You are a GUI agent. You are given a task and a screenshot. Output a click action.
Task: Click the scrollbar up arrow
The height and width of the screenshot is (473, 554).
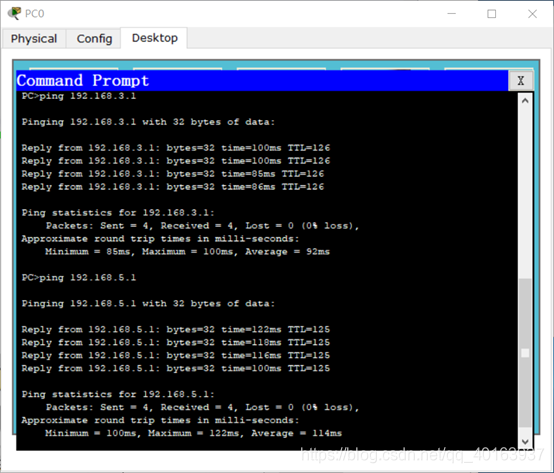tap(525, 101)
